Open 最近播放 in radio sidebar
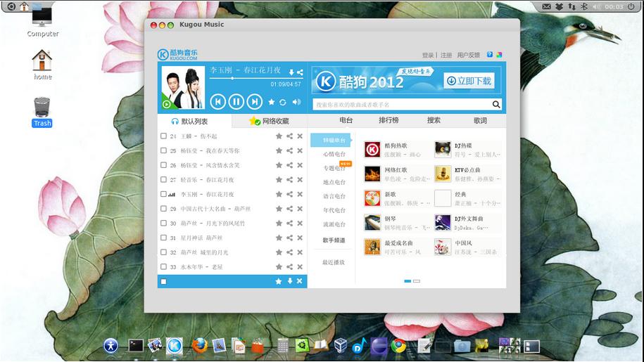 coord(334,262)
